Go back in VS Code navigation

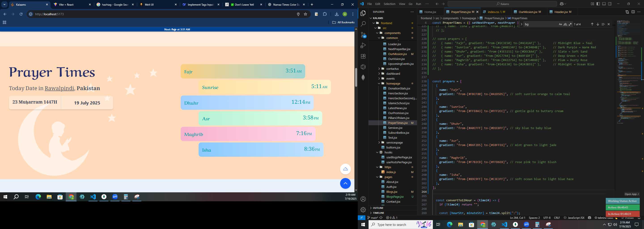tap(437, 4)
